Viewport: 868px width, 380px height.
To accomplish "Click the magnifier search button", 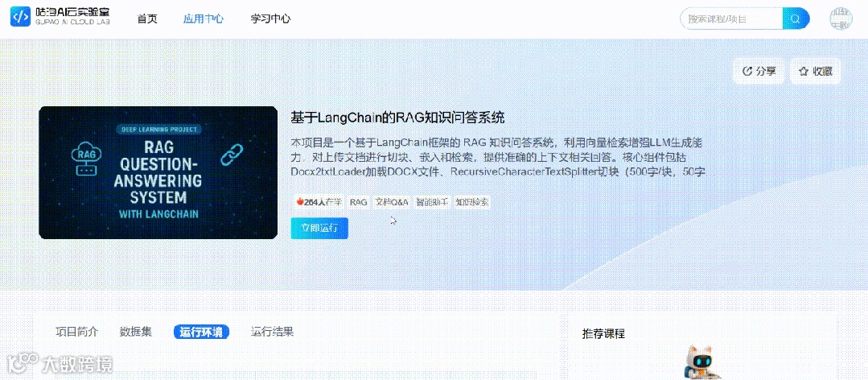I will coord(796,19).
